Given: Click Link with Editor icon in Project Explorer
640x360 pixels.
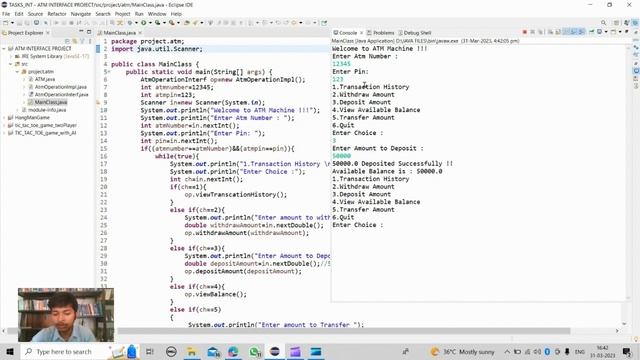Looking at the screenshot, I should [x=75, y=41].
